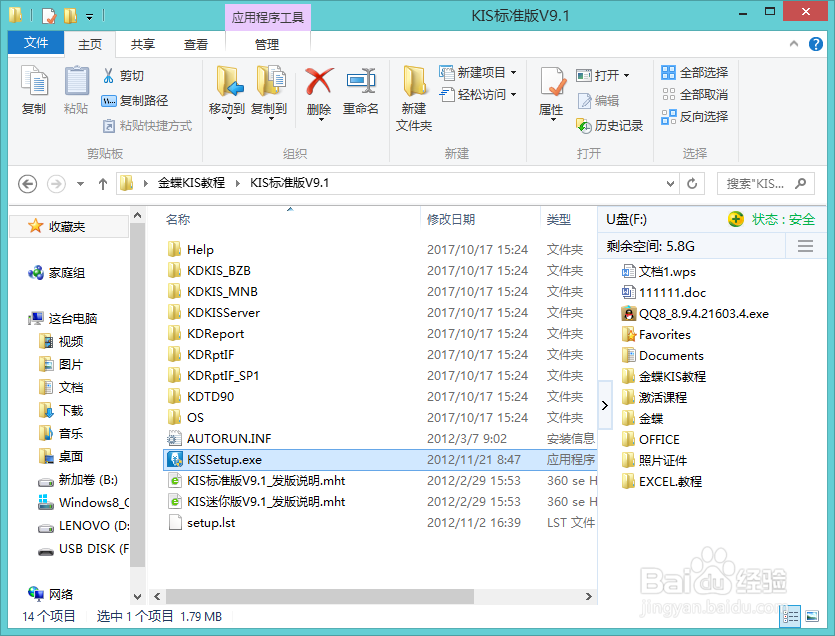Click Edit (编辑) in the Open group

[x=599, y=101]
